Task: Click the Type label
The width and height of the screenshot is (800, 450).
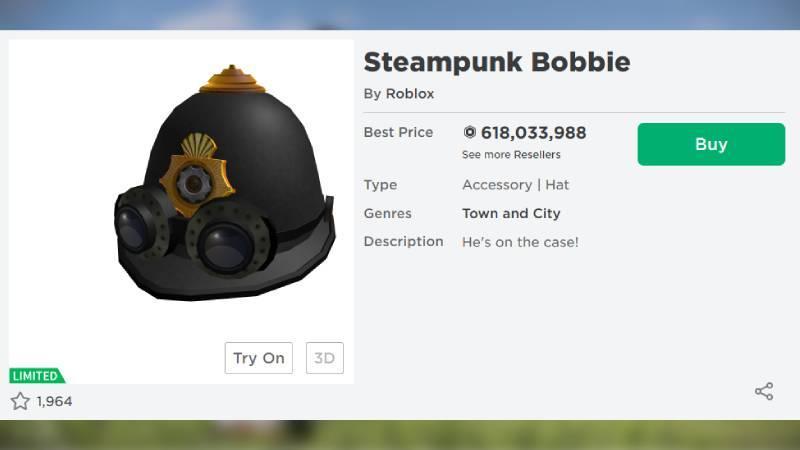Action: tap(380, 185)
